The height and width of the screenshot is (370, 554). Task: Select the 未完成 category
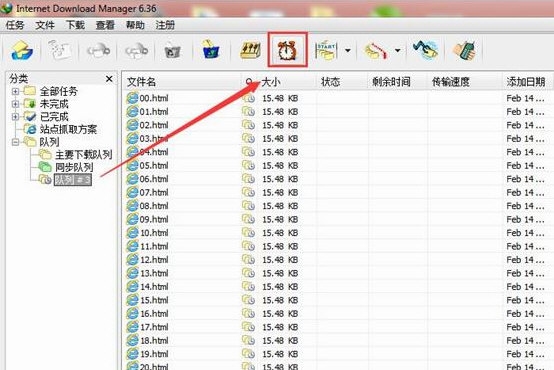tap(54, 104)
